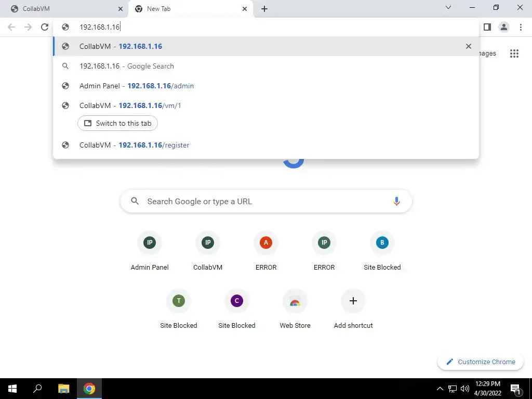The height and width of the screenshot is (399, 532).
Task: Open the notification center icon
Action: (515, 389)
